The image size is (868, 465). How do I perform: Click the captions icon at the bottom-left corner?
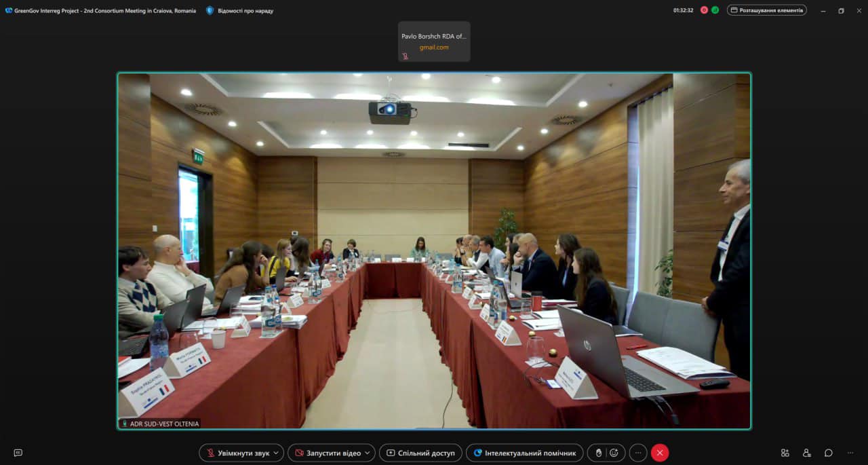(18, 453)
